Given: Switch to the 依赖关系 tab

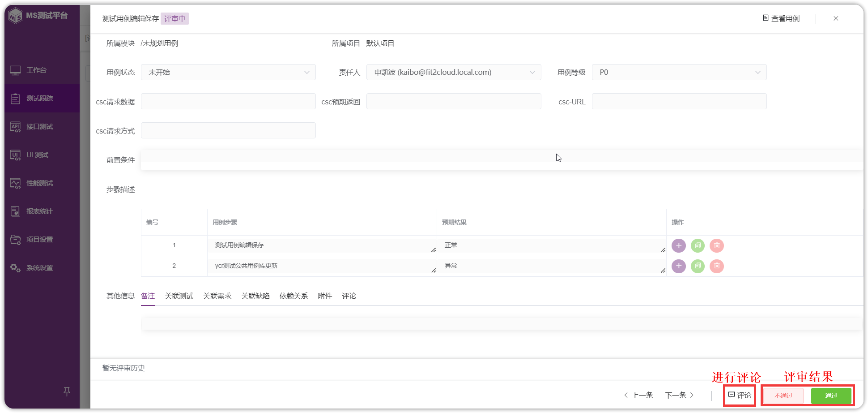Looking at the screenshot, I should (294, 296).
